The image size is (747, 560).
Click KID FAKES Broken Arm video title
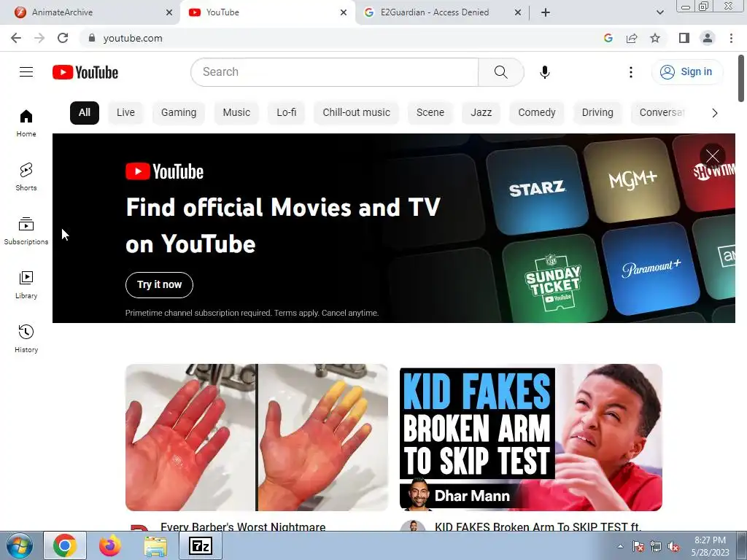tap(538, 526)
